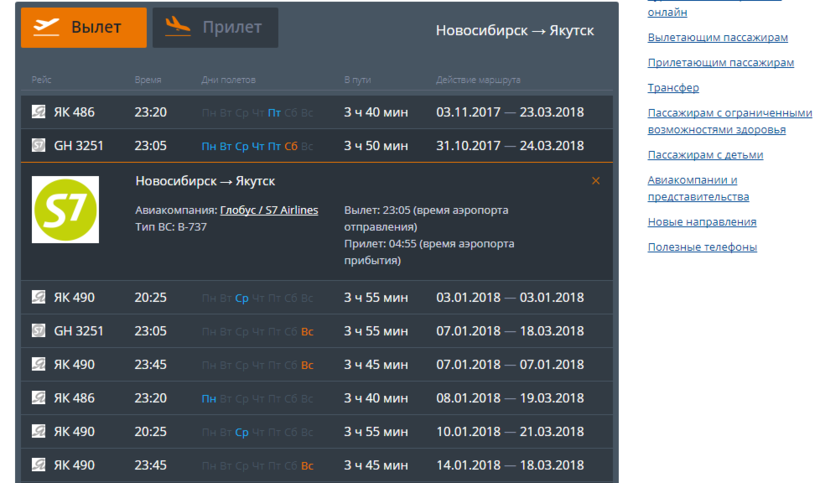
Task: Open the Глобус / S7 Airlines link
Action: 268,209
